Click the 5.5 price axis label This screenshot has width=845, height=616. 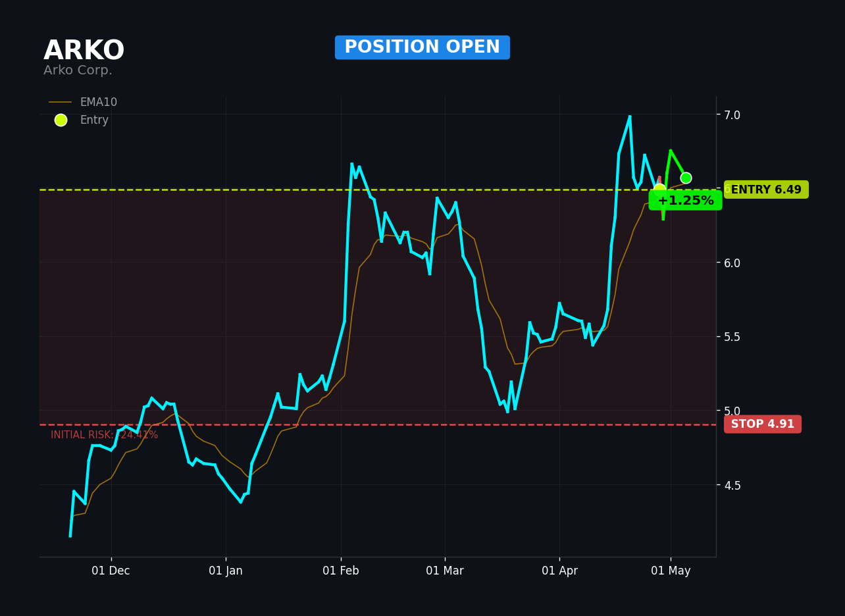tap(732, 336)
